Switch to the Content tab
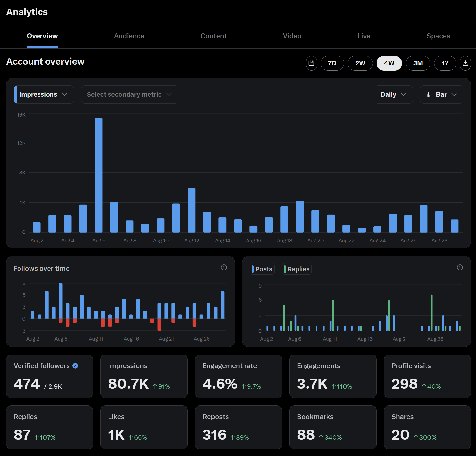Screen dimensions: 476x456 click(213, 36)
